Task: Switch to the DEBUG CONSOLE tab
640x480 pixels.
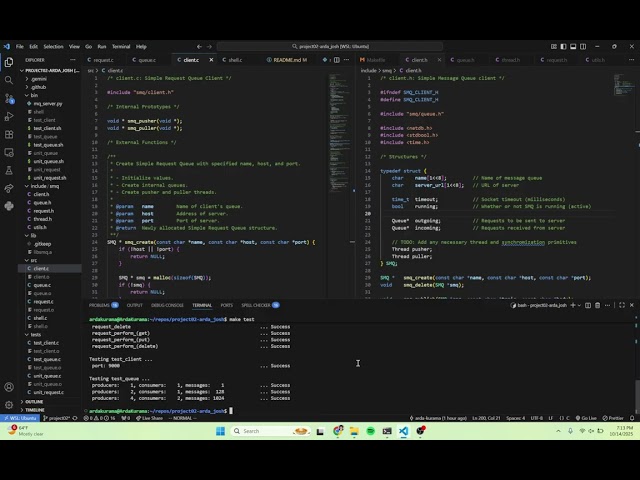Action: point(167,305)
